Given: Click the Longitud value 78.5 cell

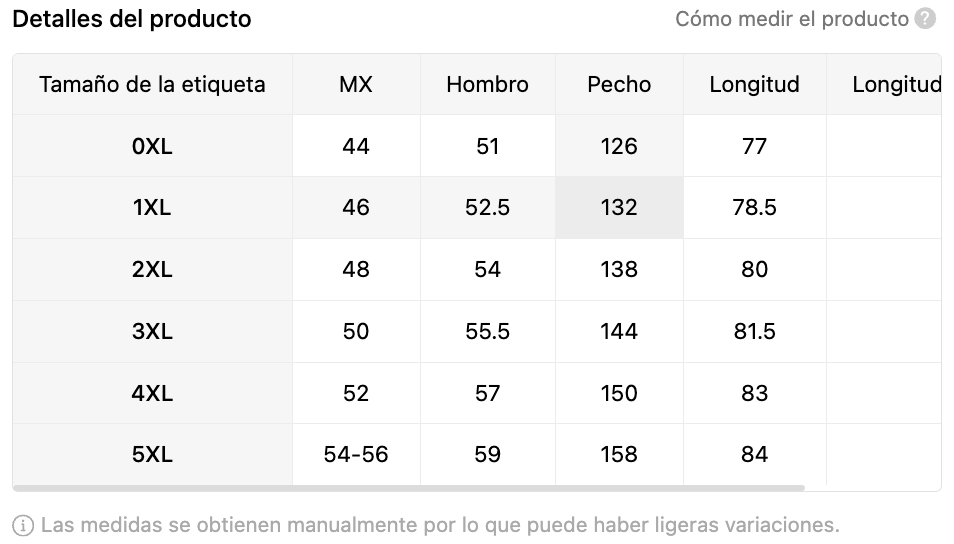Looking at the screenshot, I should click(754, 207).
